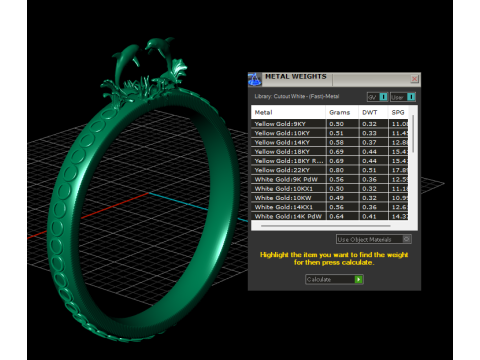Image resolution: width=480 pixels, height=360 pixels.
Task: Click the 0.80 grams value for 22KY
Action: click(336, 170)
